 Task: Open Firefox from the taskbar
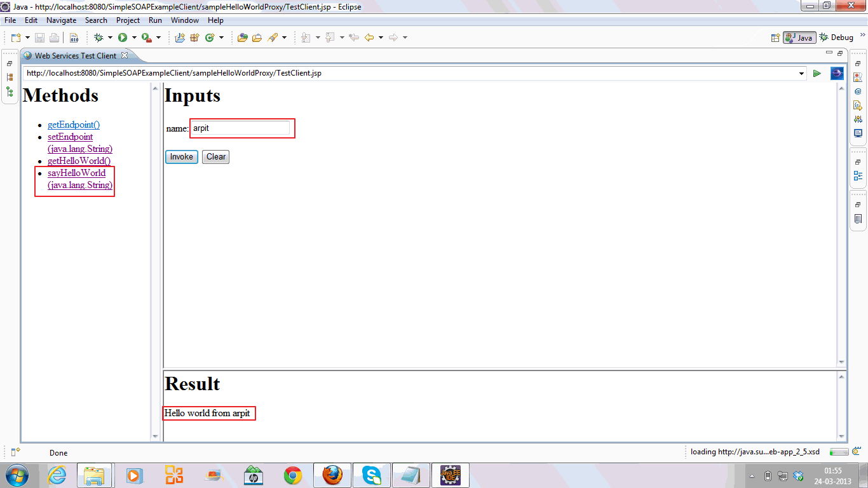click(x=332, y=475)
